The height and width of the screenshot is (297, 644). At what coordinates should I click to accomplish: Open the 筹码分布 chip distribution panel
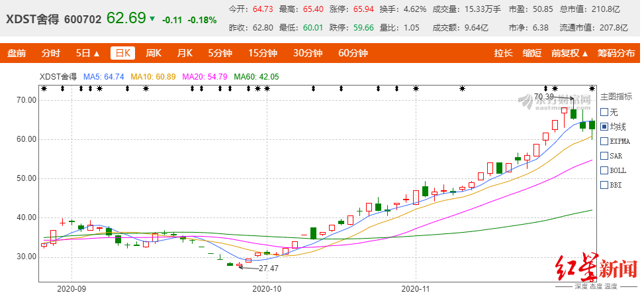(x=616, y=53)
